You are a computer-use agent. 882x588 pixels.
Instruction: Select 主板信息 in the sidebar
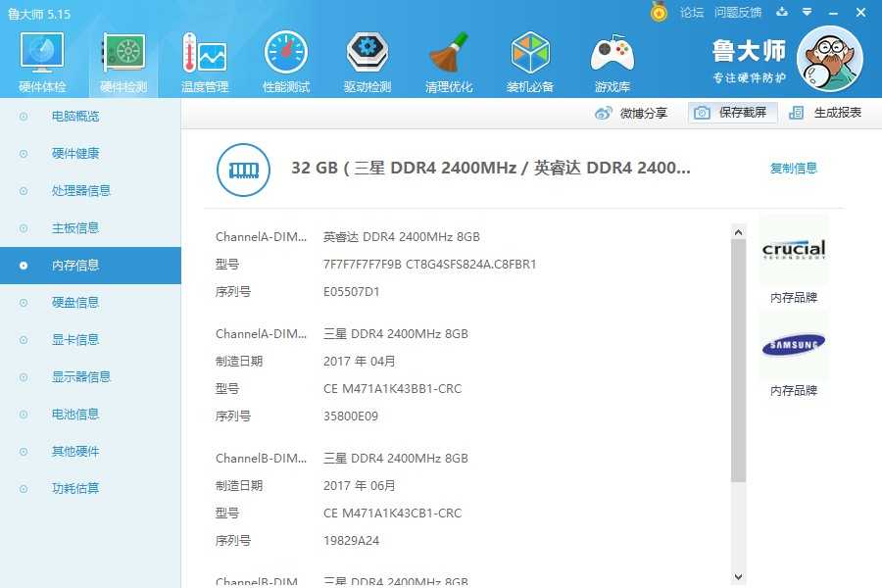[x=90, y=228]
